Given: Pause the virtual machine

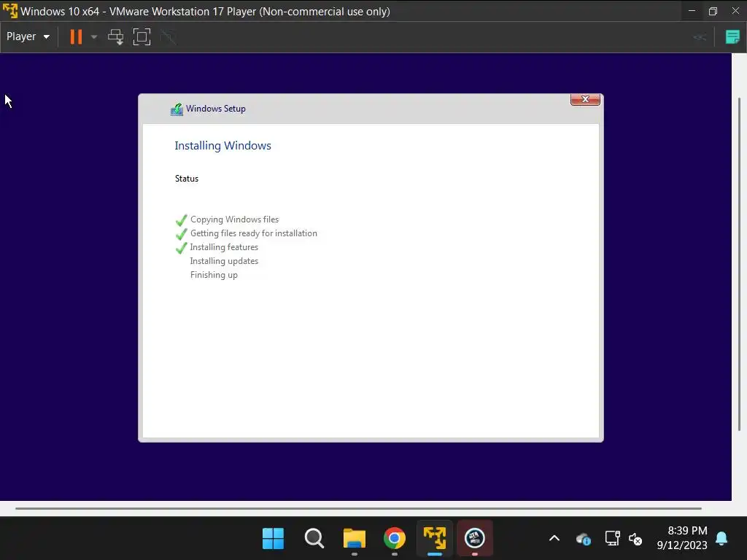Looking at the screenshot, I should [76, 36].
